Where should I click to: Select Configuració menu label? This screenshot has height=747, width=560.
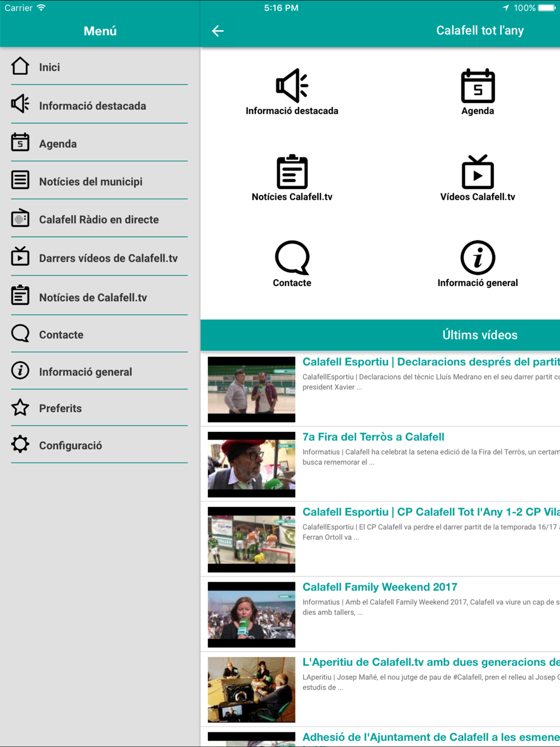[71, 446]
